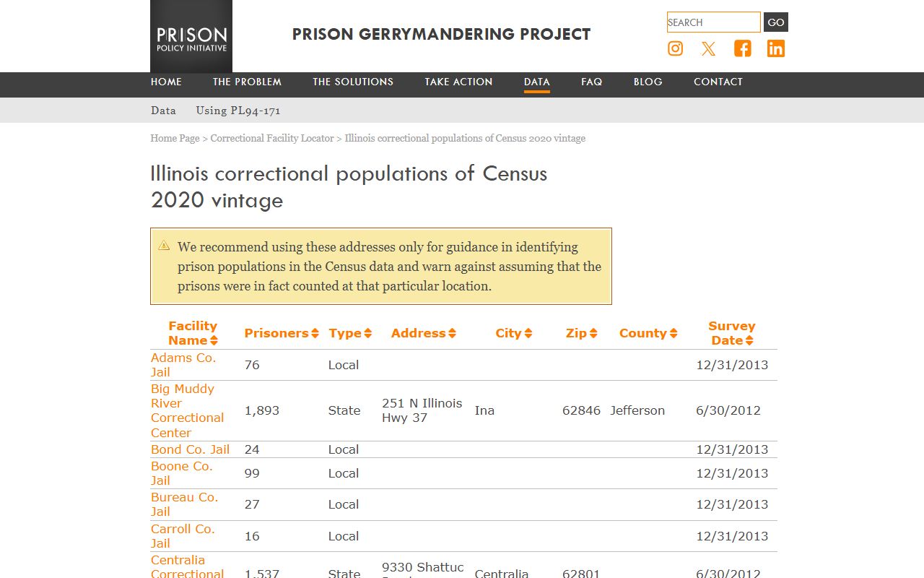Click the Prison Policy Initiative logo
This screenshot has width=924, height=578.
(x=191, y=36)
